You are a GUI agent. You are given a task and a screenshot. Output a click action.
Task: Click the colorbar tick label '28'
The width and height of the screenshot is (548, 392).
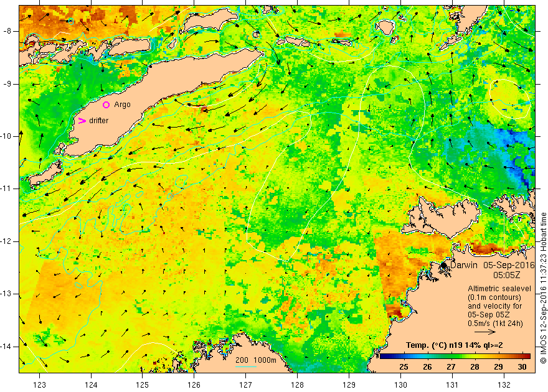(x=475, y=367)
